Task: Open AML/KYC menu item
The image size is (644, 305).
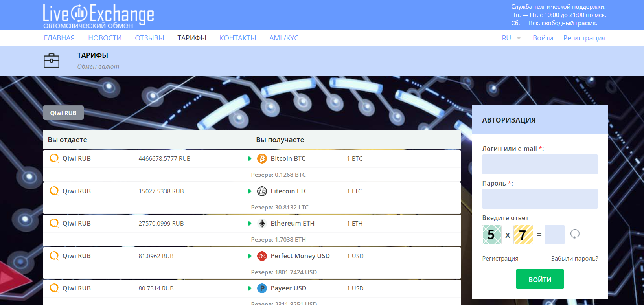Action: tap(284, 38)
